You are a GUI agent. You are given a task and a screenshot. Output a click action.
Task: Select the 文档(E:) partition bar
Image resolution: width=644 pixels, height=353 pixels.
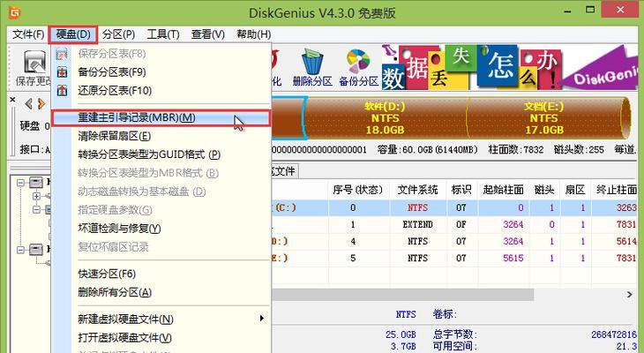546,118
